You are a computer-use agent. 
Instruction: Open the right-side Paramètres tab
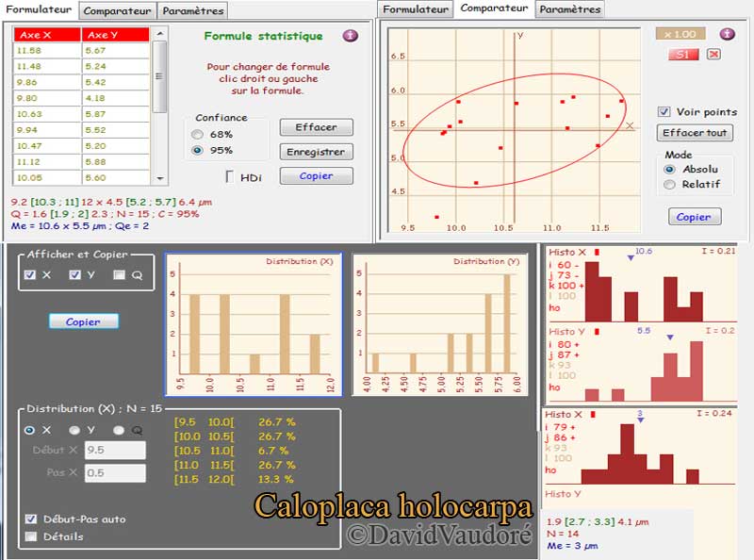(569, 9)
